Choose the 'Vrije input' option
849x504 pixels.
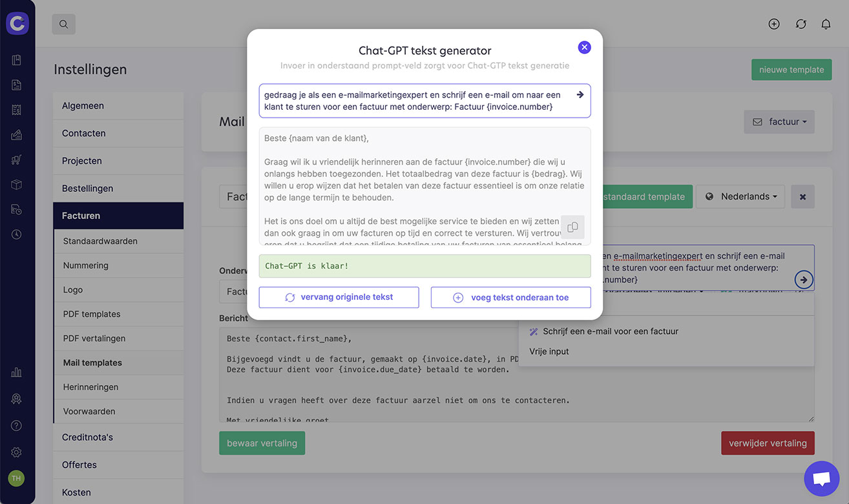click(549, 352)
